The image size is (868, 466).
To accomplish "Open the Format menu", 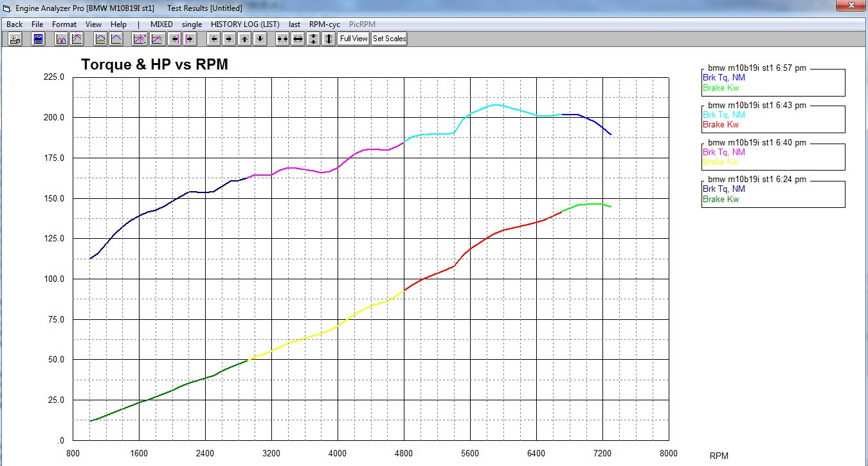I will click(64, 24).
